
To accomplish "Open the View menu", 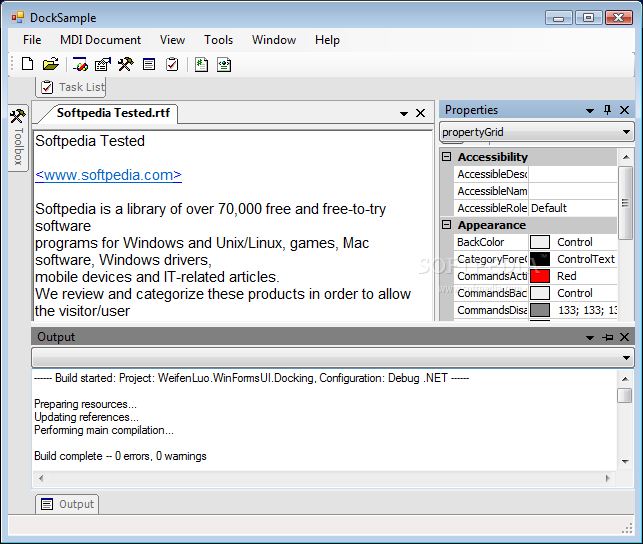I will [x=172, y=40].
